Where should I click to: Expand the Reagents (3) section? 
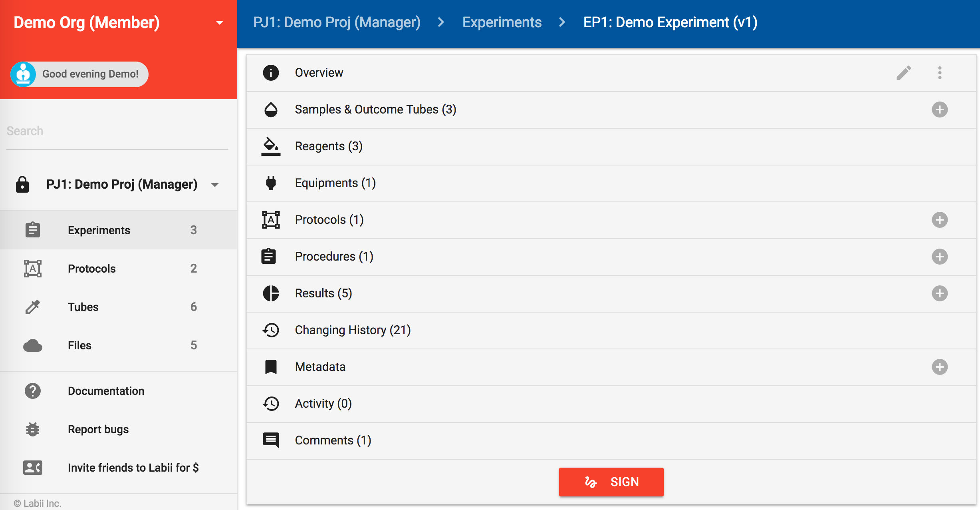click(328, 146)
